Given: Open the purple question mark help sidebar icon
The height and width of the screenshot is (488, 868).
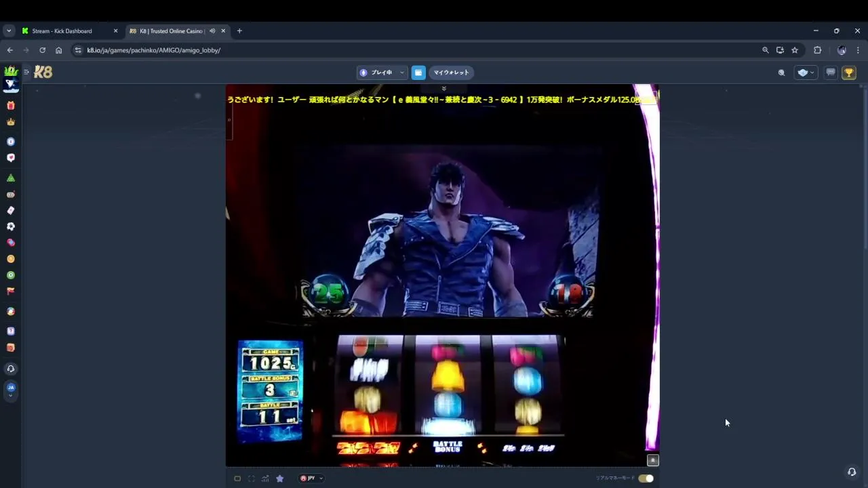Looking at the screenshot, I should pyautogui.click(x=10, y=331).
